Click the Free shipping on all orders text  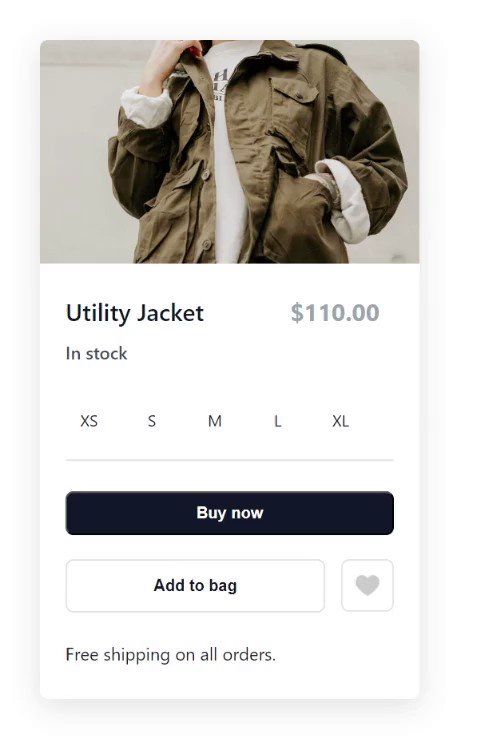tap(170, 655)
